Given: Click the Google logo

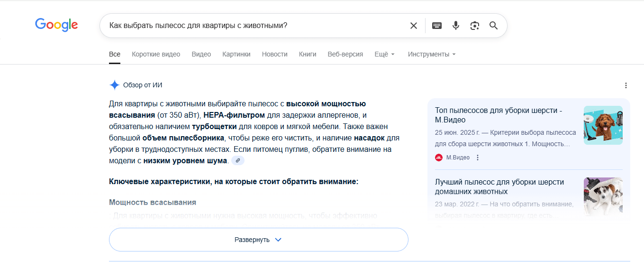Looking at the screenshot, I should [x=56, y=25].
